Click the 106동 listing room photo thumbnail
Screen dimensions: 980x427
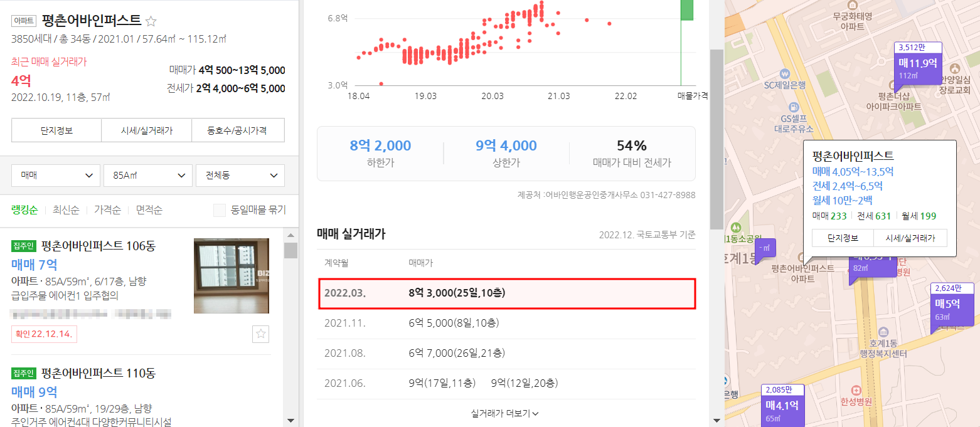tap(232, 276)
